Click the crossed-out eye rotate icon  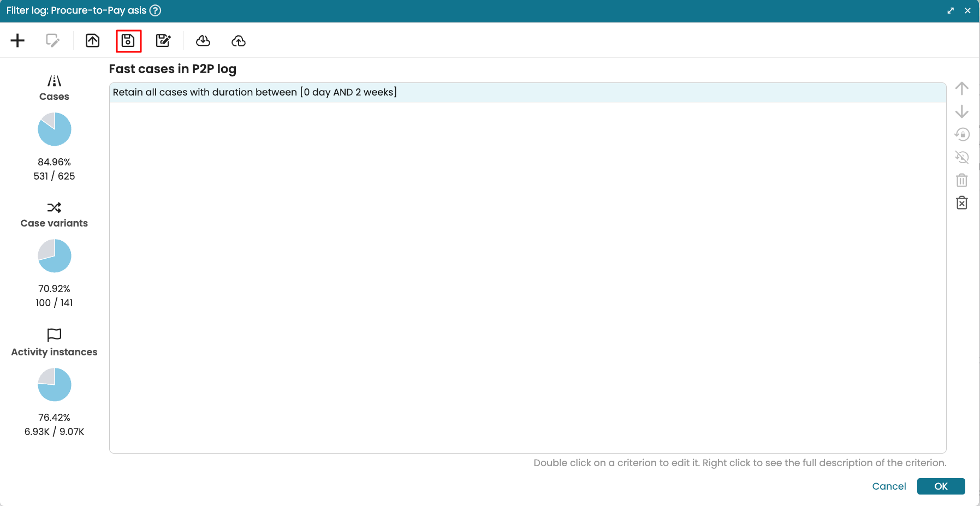coord(961,157)
